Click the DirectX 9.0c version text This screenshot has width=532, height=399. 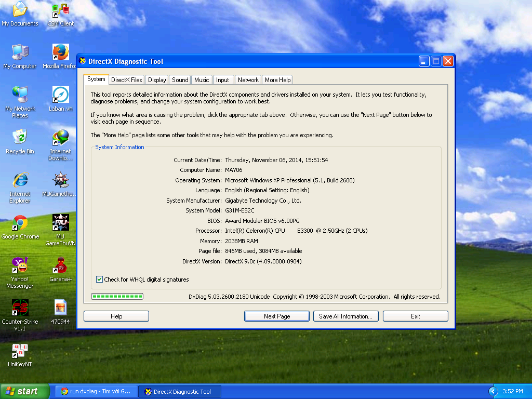(x=263, y=261)
